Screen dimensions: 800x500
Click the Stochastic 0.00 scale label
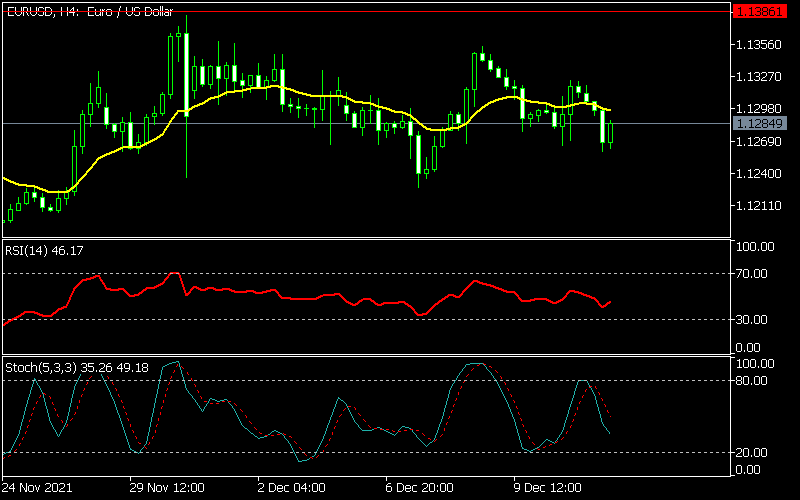click(x=748, y=469)
